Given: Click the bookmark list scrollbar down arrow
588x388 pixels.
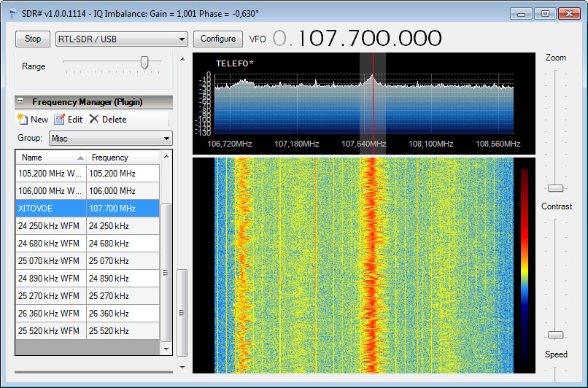Looking at the screenshot, I should point(166,349).
